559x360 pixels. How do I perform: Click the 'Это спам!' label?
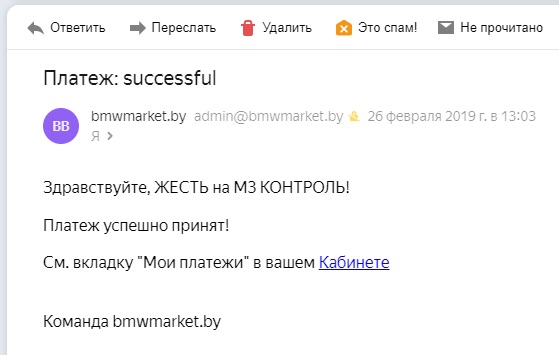[388, 27]
